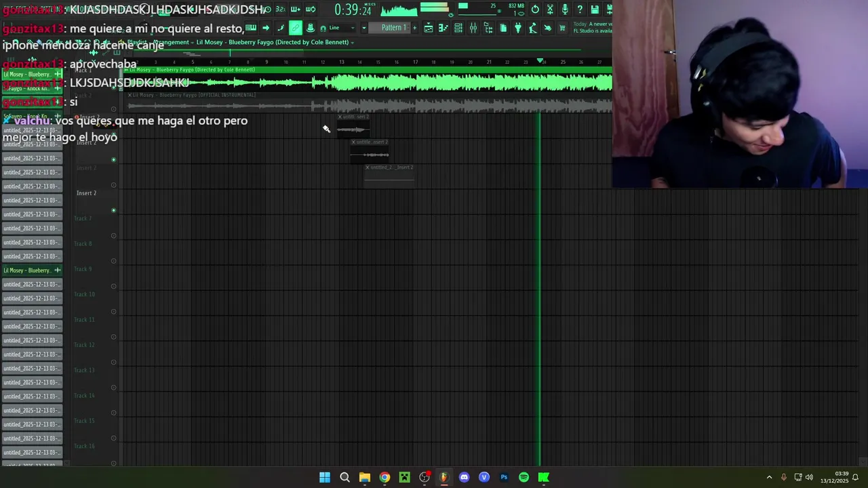Click the stacked pages toolbar icon
The image size is (868, 488).
(503, 28)
